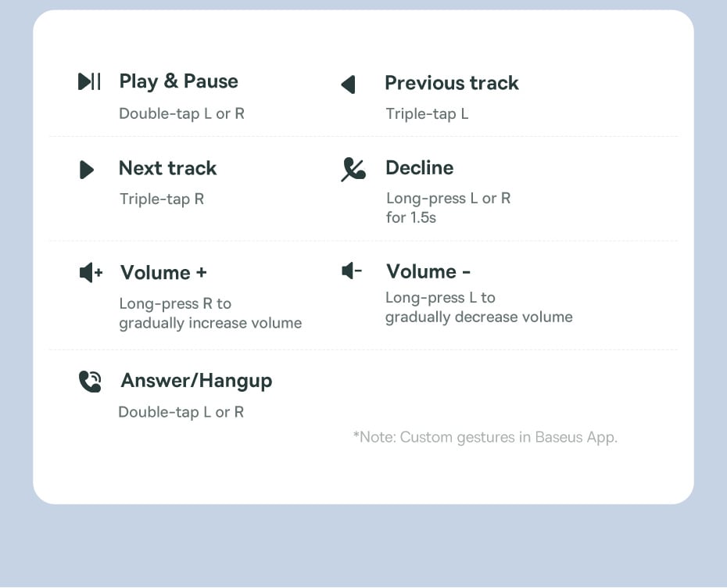
Task: Click 'Long-press L or R for 1.5s' text
Action: pyautogui.click(x=448, y=208)
